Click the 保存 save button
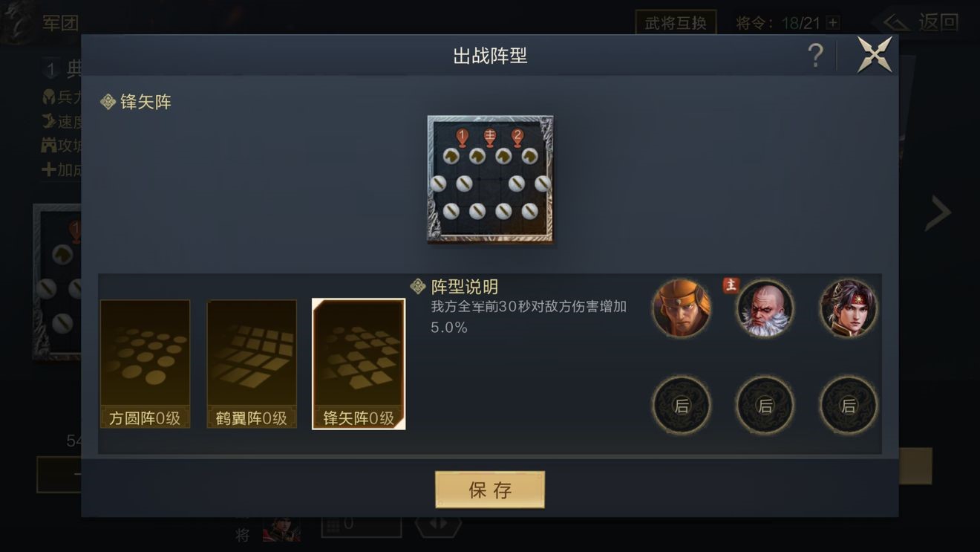This screenshot has width=980, height=552. 490,490
